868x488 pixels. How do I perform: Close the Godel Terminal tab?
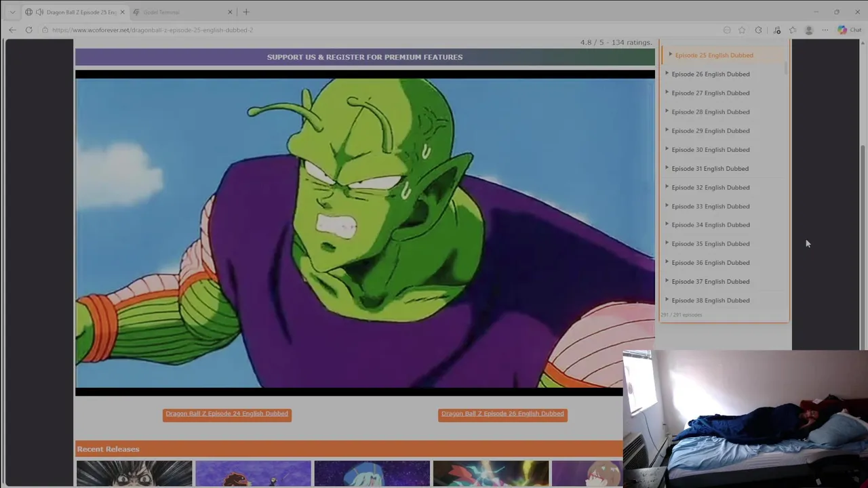pos(230,12)
